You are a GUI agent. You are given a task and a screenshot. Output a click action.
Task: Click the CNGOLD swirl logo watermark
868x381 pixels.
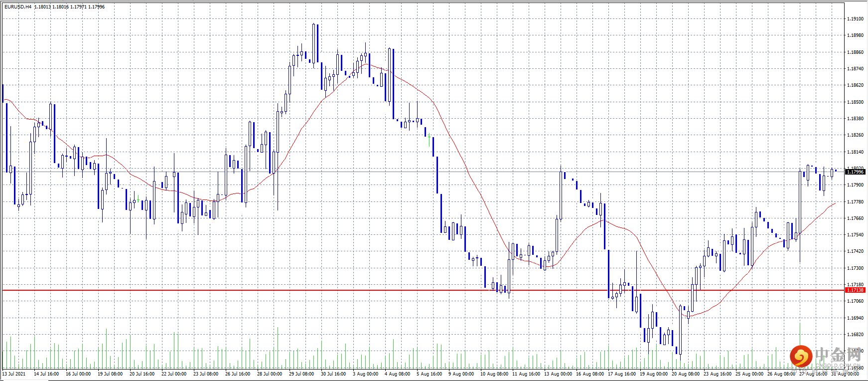click(801, 356)
